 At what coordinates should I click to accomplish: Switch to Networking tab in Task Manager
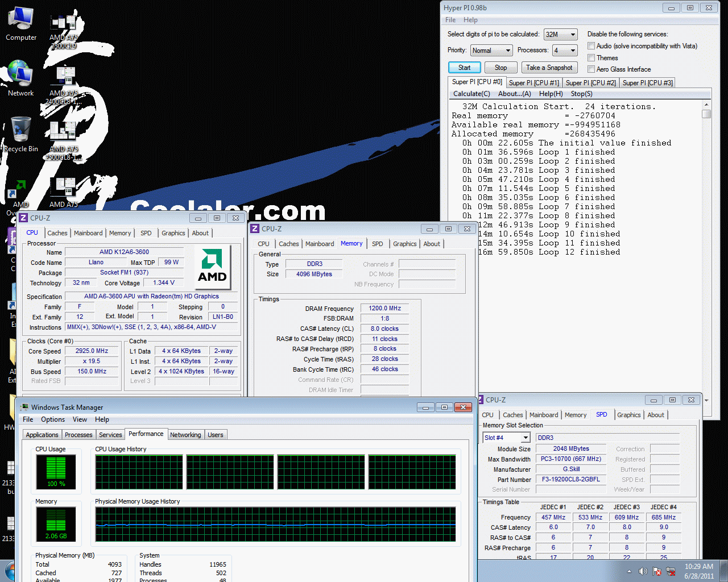click(185, 435)
